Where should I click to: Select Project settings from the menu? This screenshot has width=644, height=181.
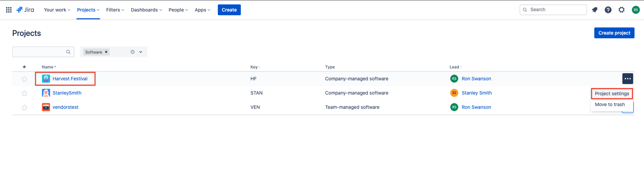[612, 94]
